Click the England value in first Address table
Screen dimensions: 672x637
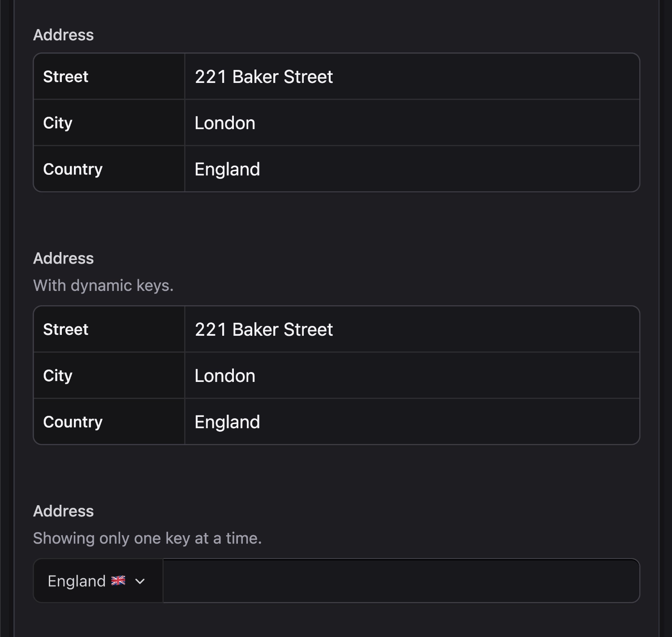pyautogui.click(x=227, y=169)
